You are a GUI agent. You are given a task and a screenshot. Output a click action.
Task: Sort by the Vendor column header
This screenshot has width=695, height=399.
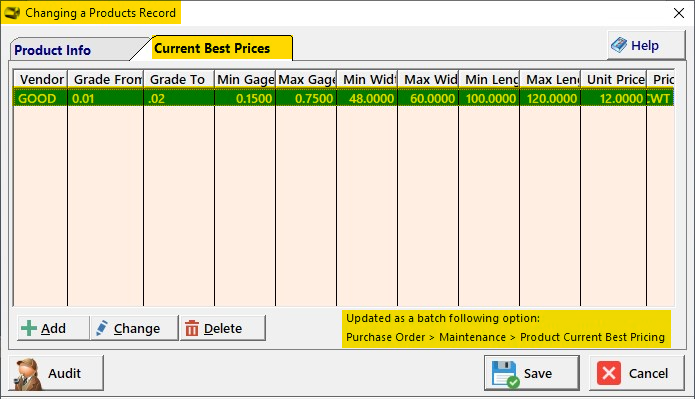tap(41, 79)
